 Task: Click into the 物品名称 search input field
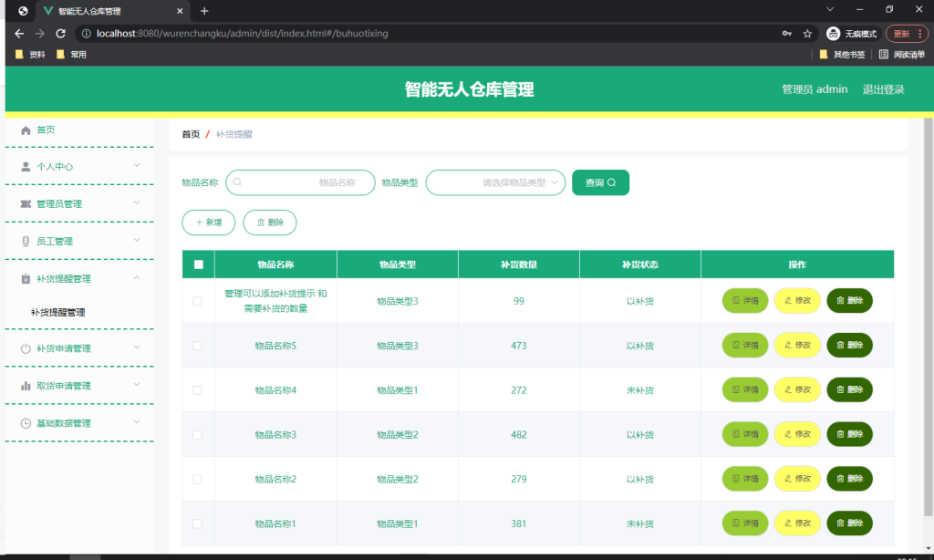[300, 183]
